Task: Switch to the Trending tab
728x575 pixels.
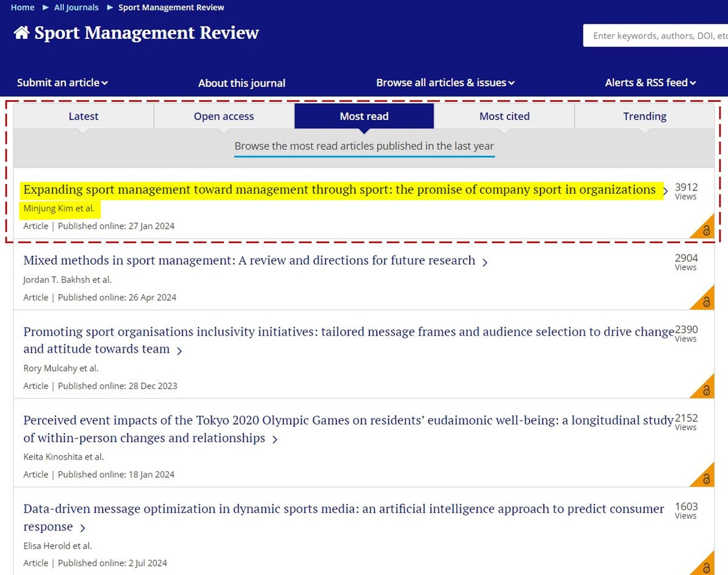Action: pos(644,116)
